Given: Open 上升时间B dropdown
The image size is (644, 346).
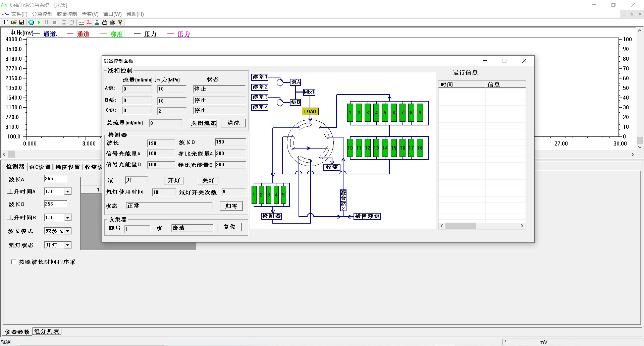Looking at the screenshot, I should point(68,218).
